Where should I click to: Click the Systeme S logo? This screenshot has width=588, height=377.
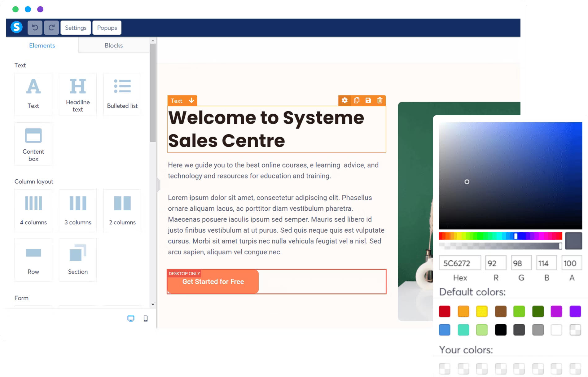pos(17,27)
